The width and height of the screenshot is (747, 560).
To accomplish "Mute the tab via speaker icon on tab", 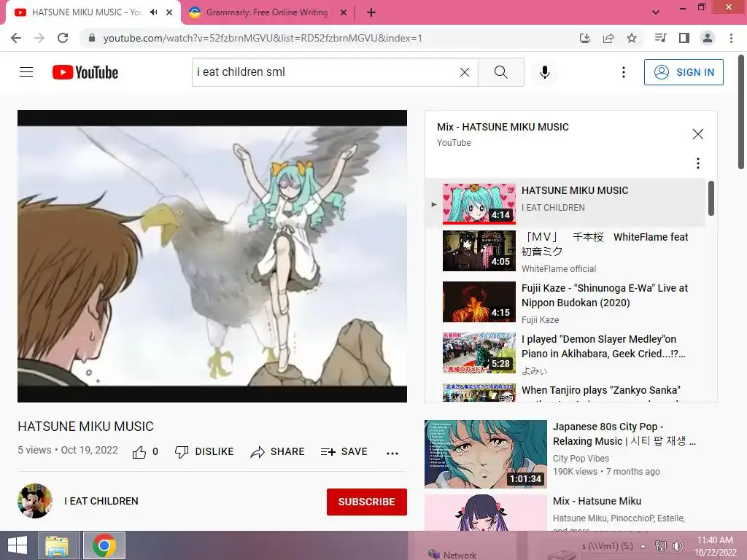I will tap(153, 12).
